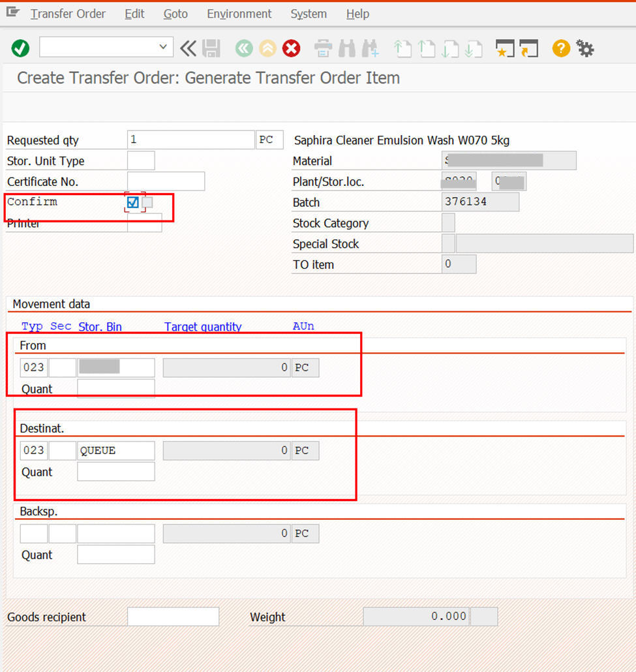This screenshot has width=636, height=672.
Task: Click the From storage bin field
Action: (x=115, y=368)
